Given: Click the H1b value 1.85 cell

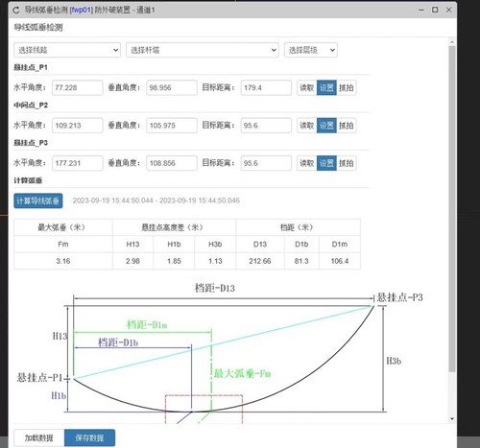Looking at the screenshot, I should coord(174,261).
